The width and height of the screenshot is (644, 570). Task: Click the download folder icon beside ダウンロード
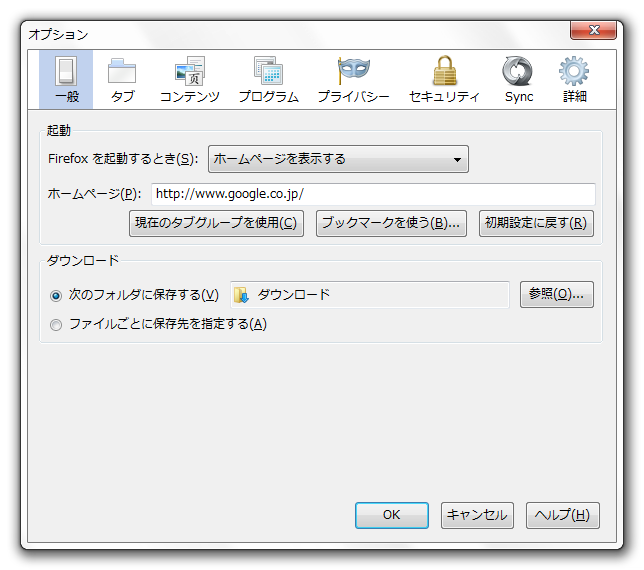241,295
